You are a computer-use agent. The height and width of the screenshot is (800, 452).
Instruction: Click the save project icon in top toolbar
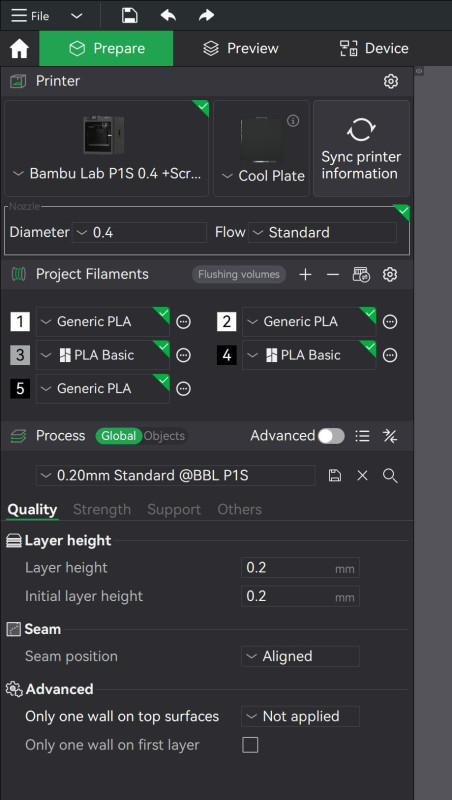[x=130, y=15]
